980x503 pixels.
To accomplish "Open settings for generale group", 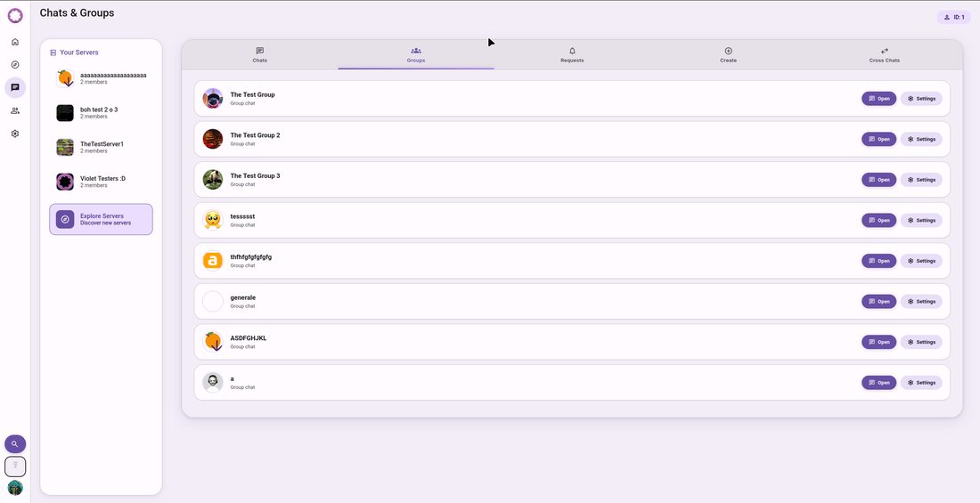I will 921,302.
